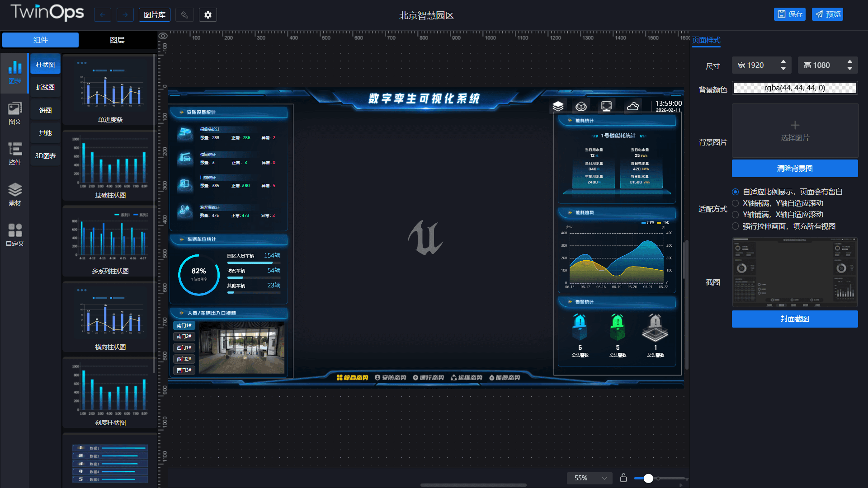868x488 pixels.
Task: Click 综合态势 bottom navigation item
Action: pyautogui.click(x=352, y=378)
